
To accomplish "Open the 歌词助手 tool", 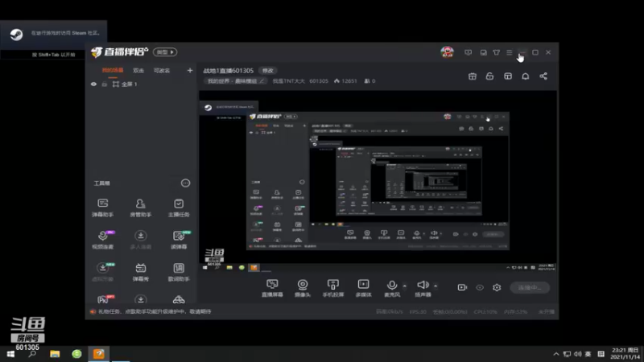I will point(179,272).
